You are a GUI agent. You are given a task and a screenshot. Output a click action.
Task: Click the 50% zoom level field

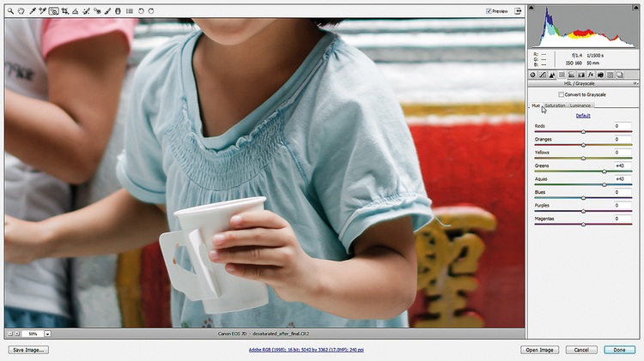[33, 334]
